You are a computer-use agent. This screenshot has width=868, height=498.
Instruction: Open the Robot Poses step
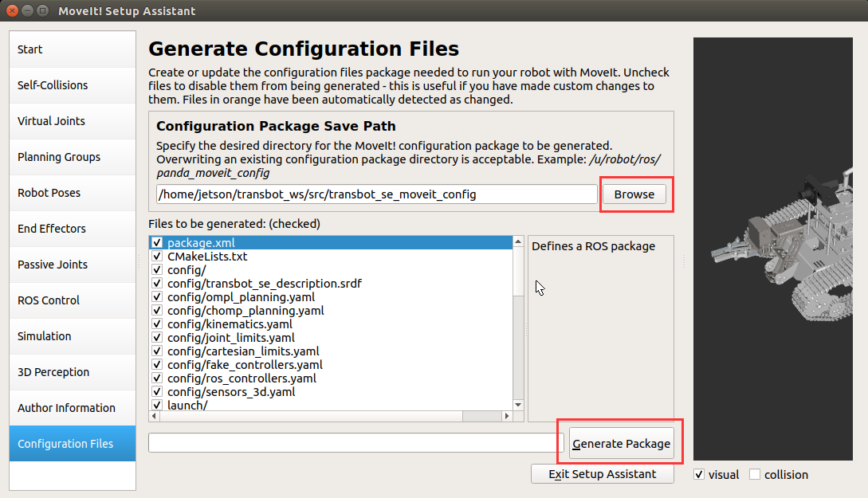[73, 193]
